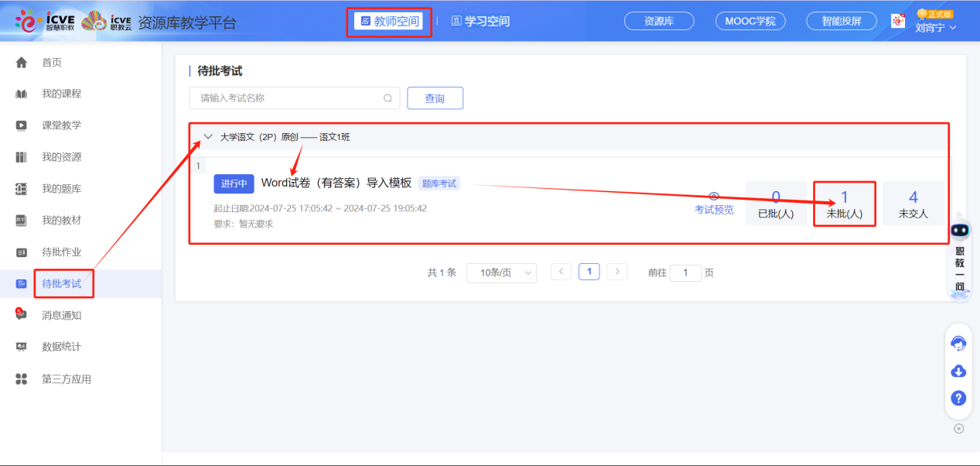Select 待批作业 in the sidebar
Screen dimensions: 980x466
pos(61,252)
